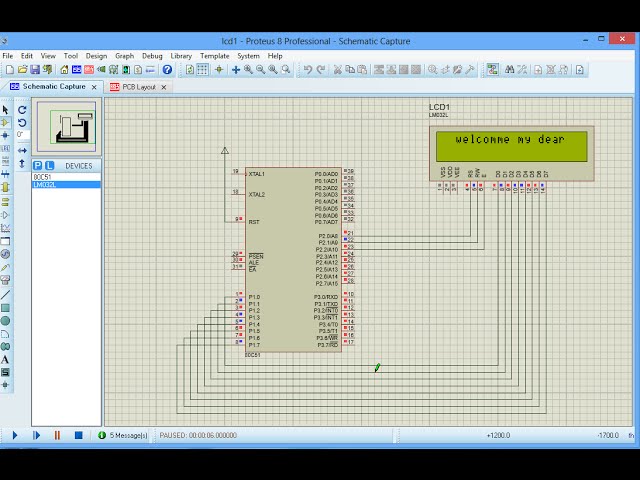Screen dimensions: 640x480
Task: Click the Search and Tag binoculars icon
Action: pos(509,70)
